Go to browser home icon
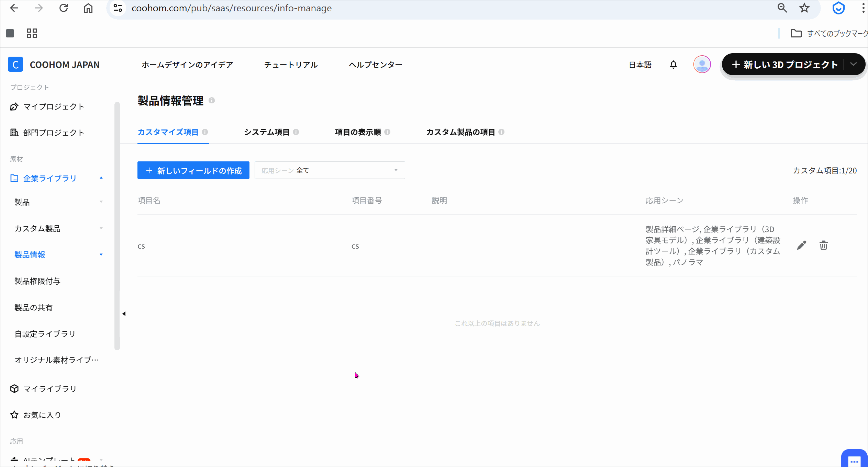The image size is (868, 467). pos(88,8)
